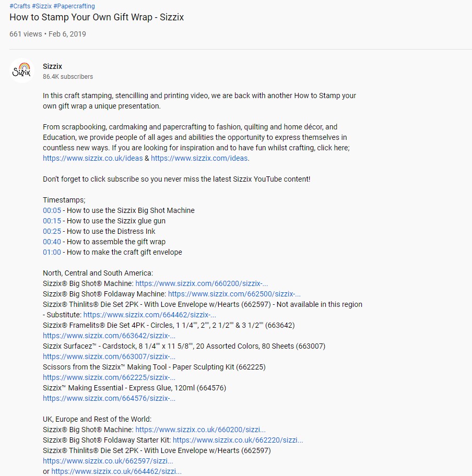Image resolution: width=472 pixels, height=476 pixels.
Task: Click 'Scissors from the Sizzix Making Tool' line
Action: click(155, 367)
